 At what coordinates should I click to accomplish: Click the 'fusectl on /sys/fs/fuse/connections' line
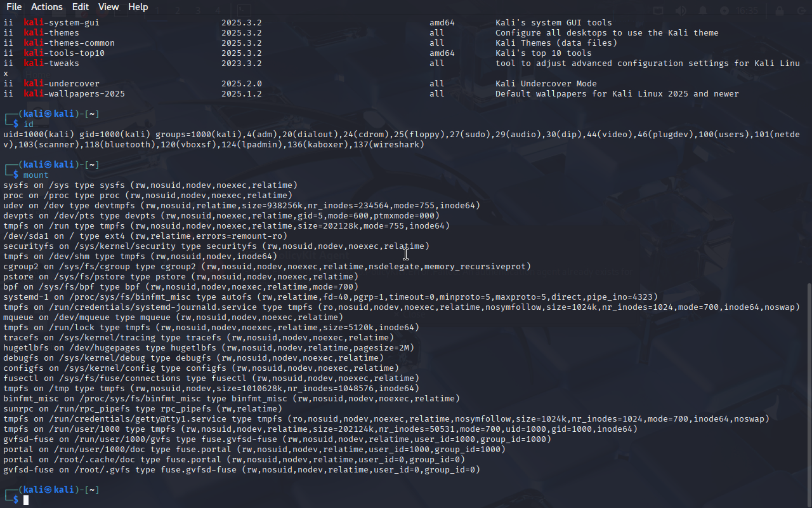(211, 378)
